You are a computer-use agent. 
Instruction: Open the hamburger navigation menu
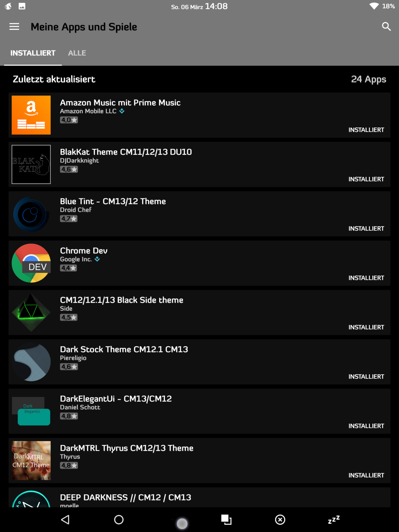(x=14, y=27)
